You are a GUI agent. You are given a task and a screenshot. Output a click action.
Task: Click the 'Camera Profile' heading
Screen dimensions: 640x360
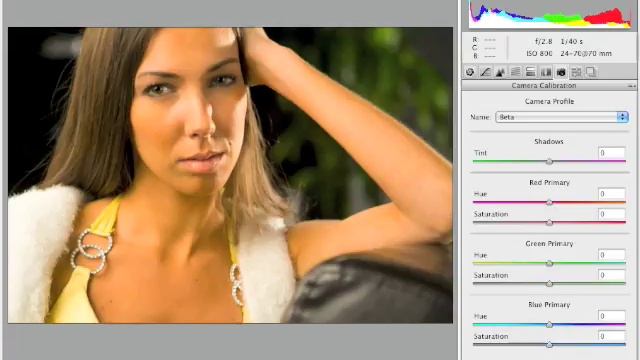coord(549,102)
